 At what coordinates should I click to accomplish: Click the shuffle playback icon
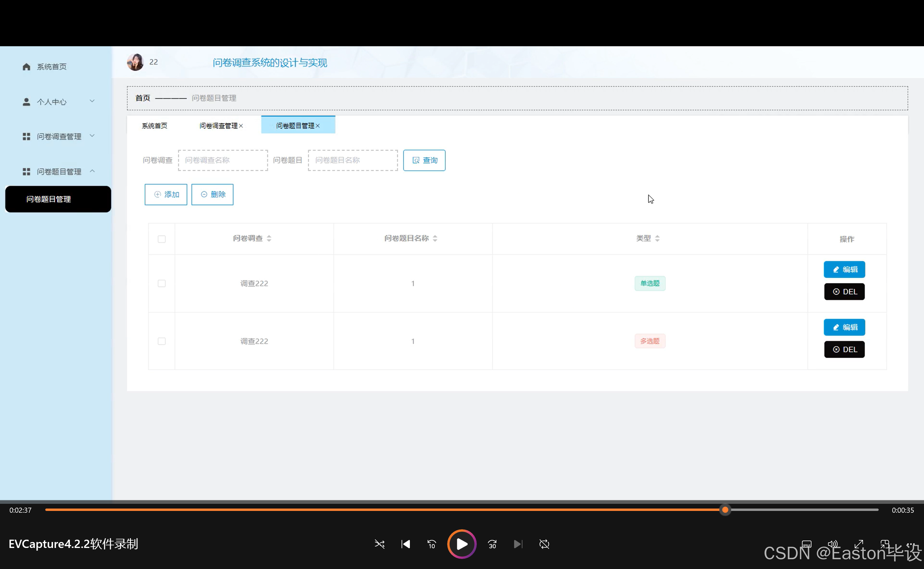click(x=379, y=544)
